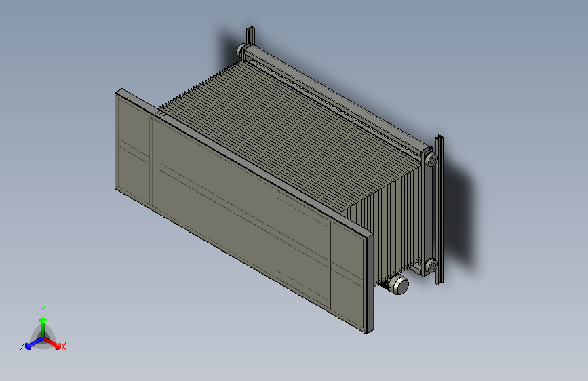Screen dimensions: 588x381
Task: Click the red X axis of the triad
Action: [52, 343]
